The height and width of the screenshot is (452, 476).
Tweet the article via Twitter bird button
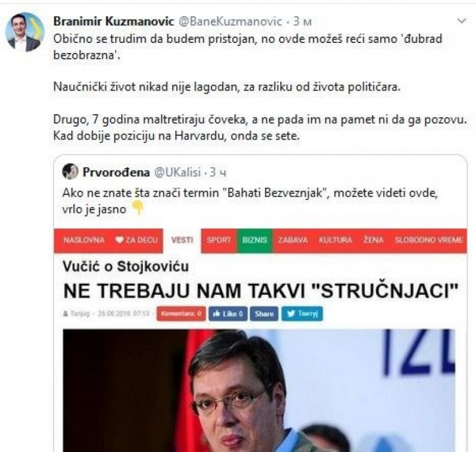[x=302, y=314]
